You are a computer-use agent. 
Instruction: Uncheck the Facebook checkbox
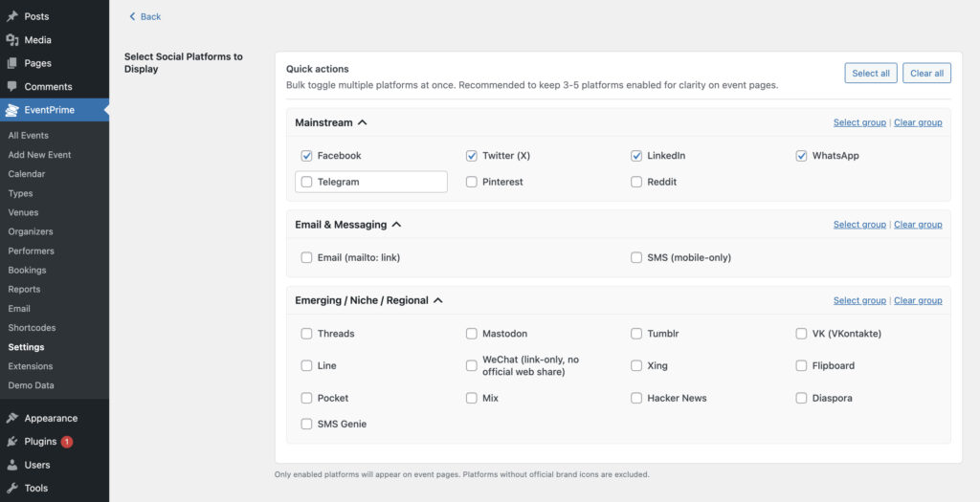306,156
